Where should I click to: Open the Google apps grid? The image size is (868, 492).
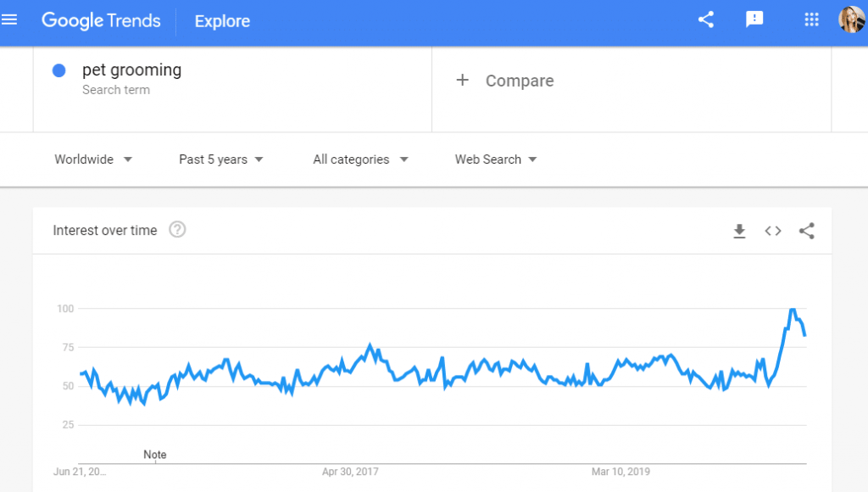(811, 20)
